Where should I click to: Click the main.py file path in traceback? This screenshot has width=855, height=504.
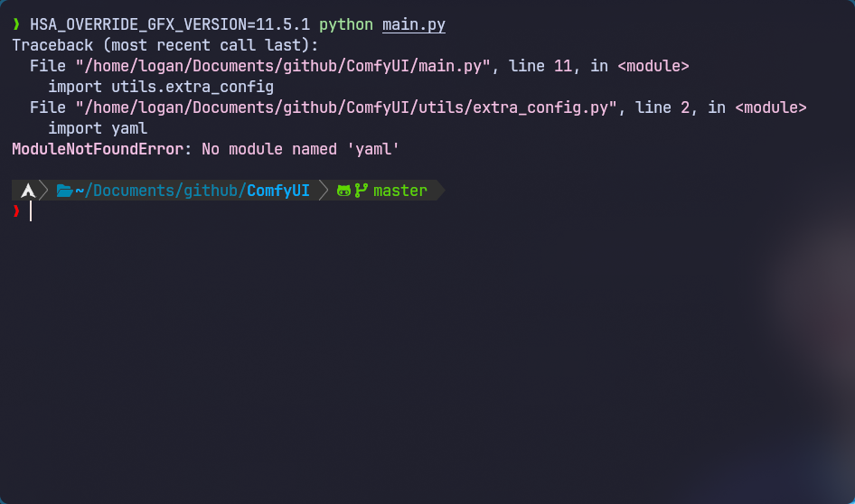coord(283,66)
